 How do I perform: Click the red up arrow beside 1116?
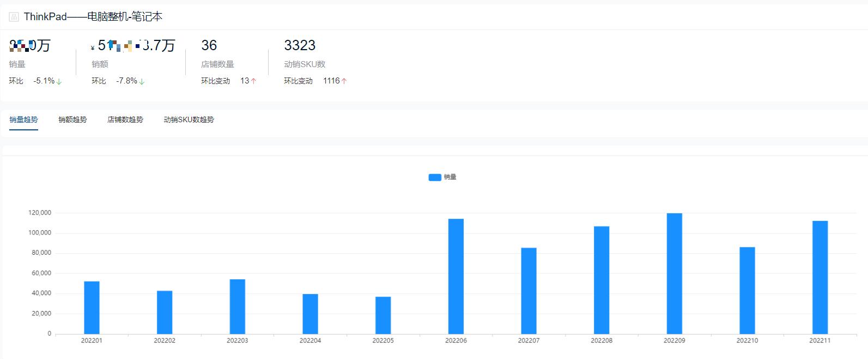coord(344,81)
